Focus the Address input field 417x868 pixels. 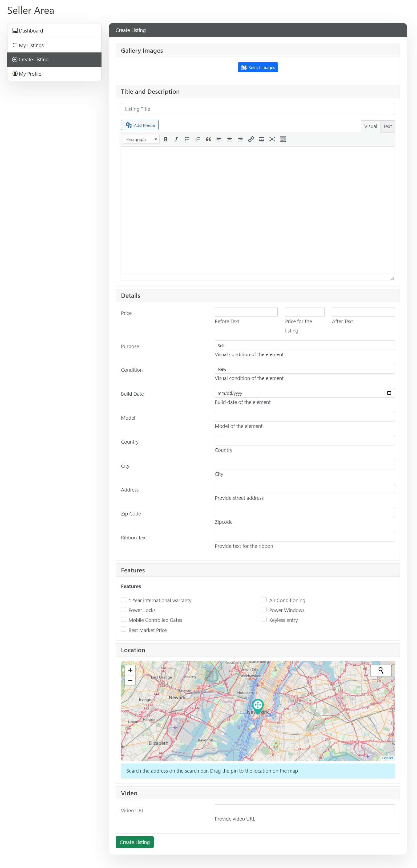[x=305, y=489]
